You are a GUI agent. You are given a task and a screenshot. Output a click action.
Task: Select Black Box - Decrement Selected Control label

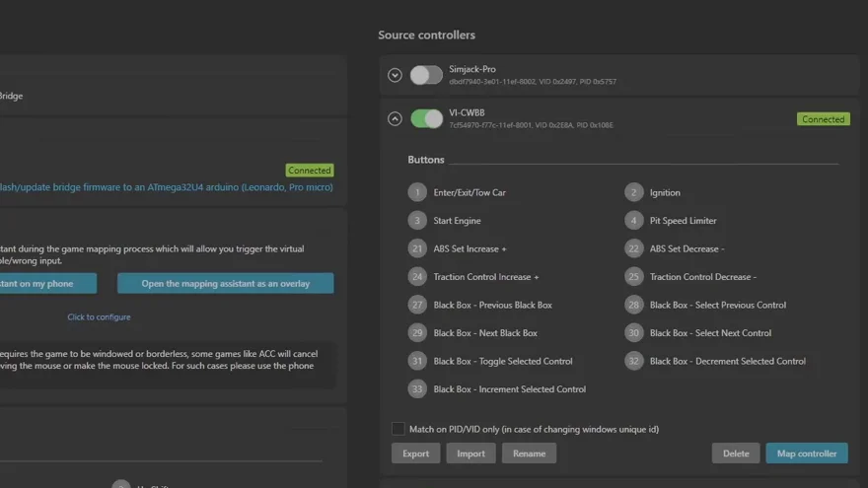tap(728, 361)
